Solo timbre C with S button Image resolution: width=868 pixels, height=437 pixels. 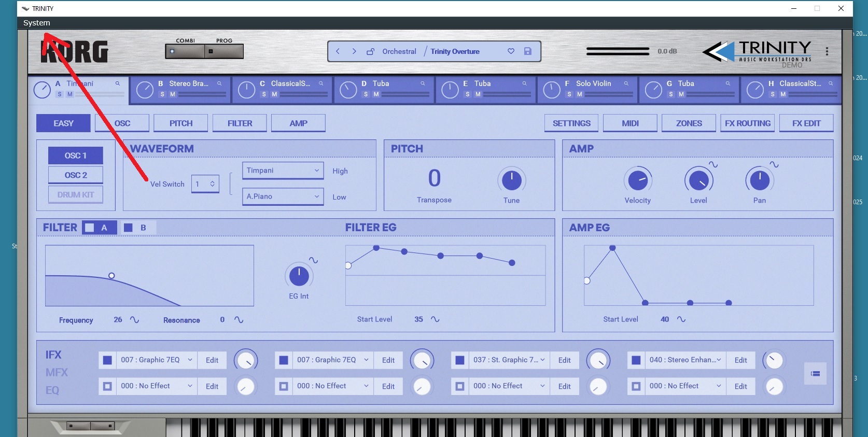[264, 94]
